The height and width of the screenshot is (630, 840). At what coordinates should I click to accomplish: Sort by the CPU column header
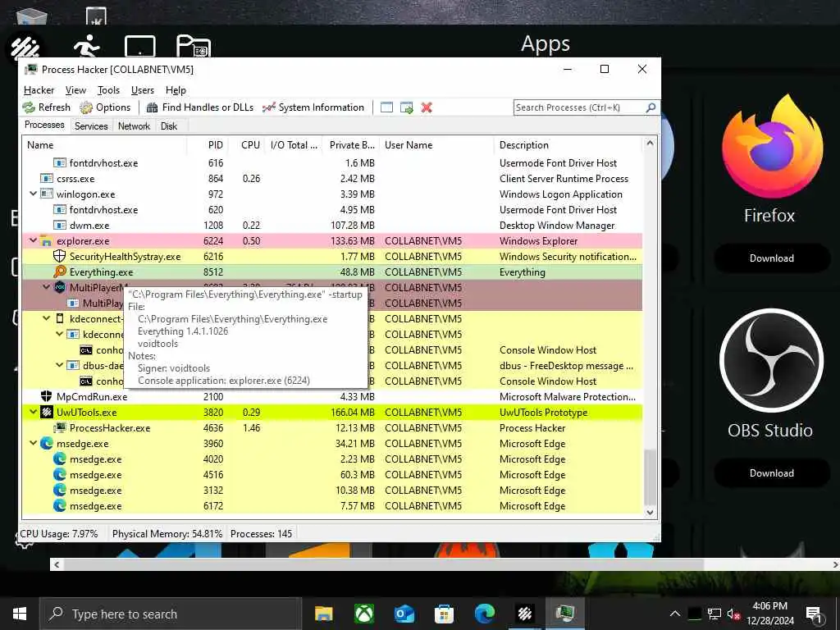tap(247, 145)
